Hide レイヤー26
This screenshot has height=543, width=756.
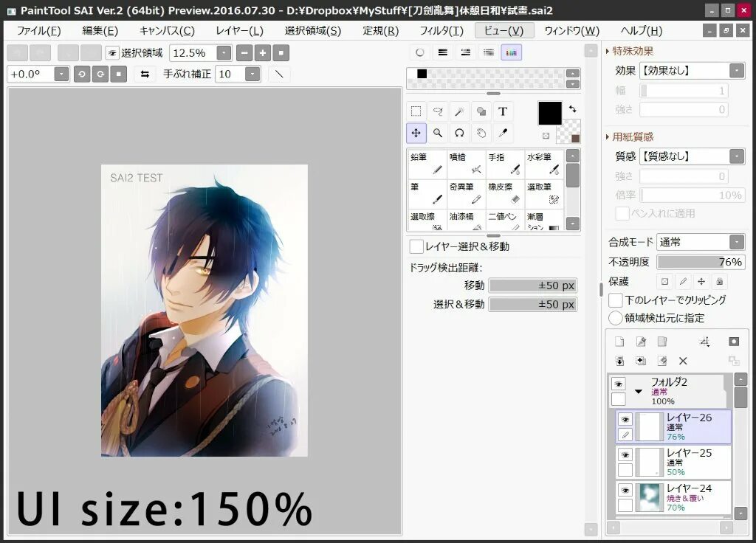click(625, 419)
